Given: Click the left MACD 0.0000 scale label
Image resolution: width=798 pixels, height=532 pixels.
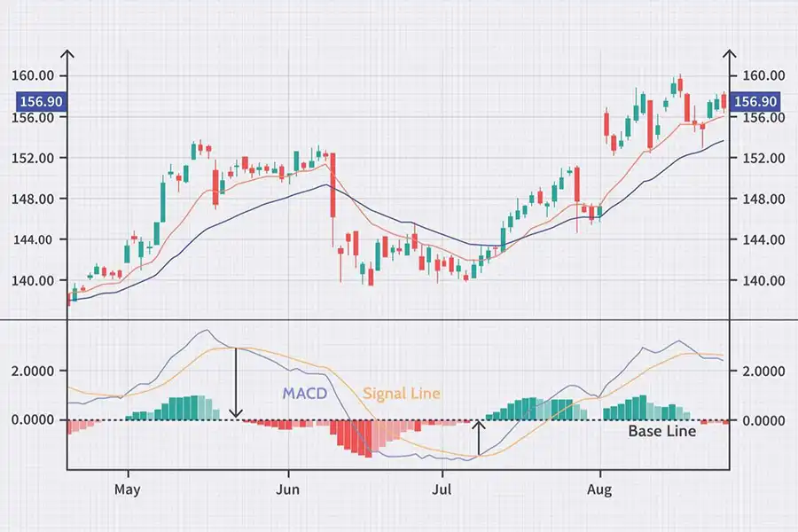Looking at the screenshot, I should [x=33, y=420].
